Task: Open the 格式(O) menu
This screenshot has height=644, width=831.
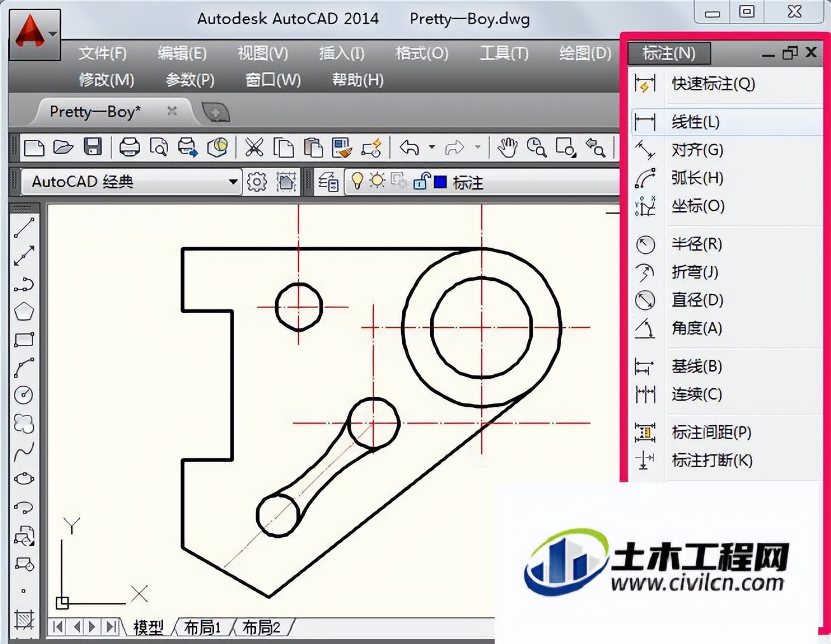Action: pos(421,53)
